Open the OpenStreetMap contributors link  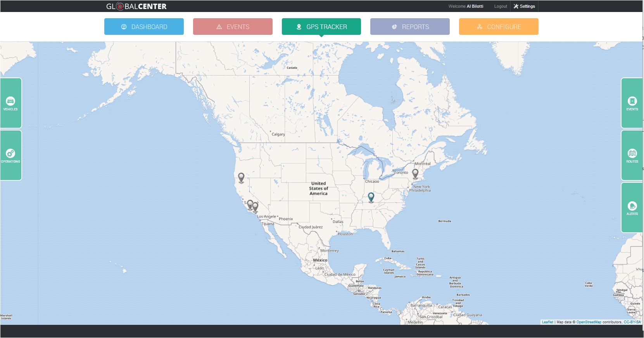(x=589, y=322)
